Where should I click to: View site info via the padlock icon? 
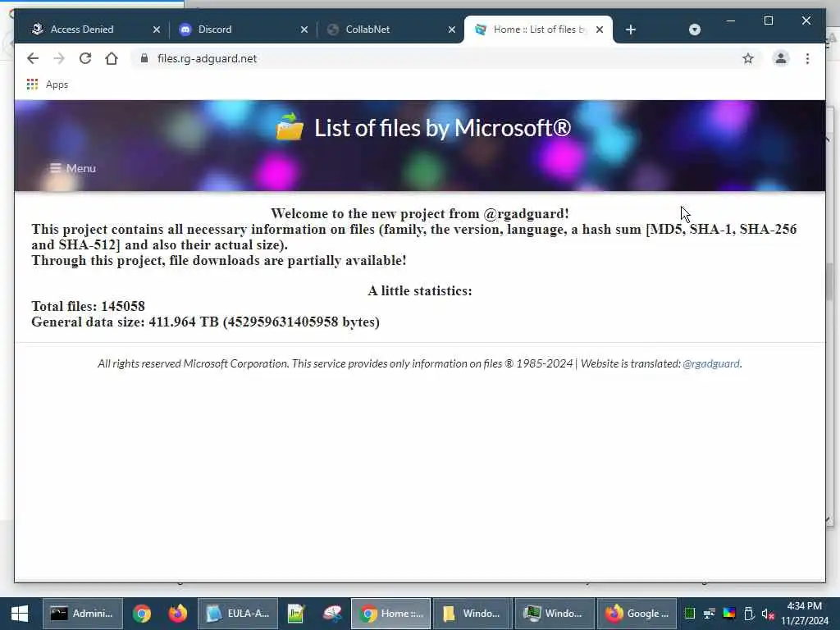click(x=144, y=58)
